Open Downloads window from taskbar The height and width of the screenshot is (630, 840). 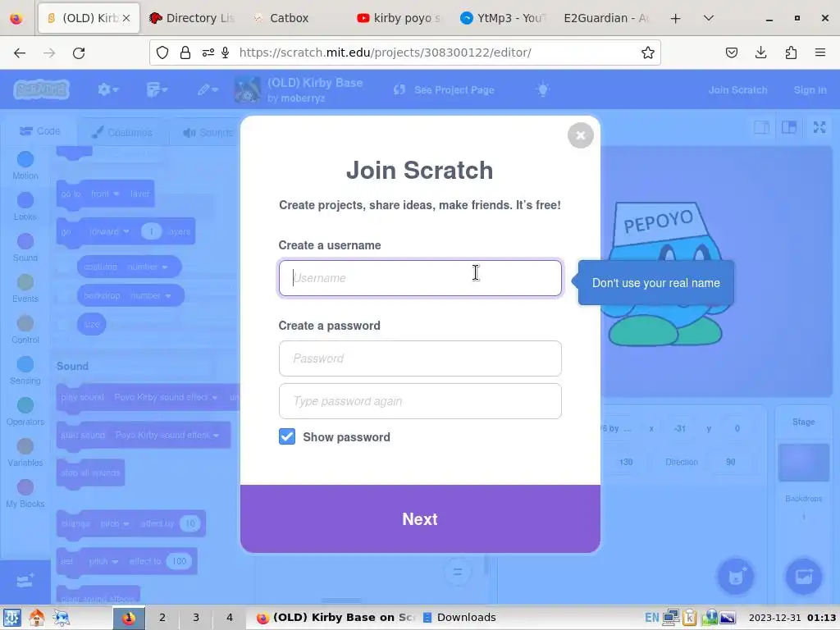(459, 618)
